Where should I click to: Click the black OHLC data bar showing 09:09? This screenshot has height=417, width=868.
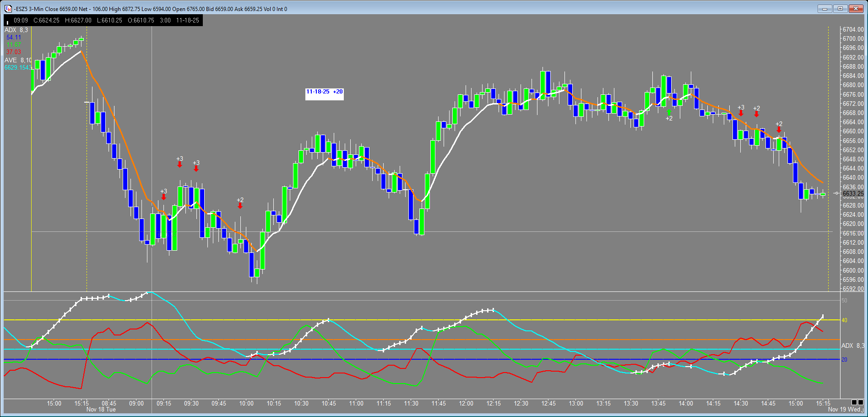coord(103,21)
